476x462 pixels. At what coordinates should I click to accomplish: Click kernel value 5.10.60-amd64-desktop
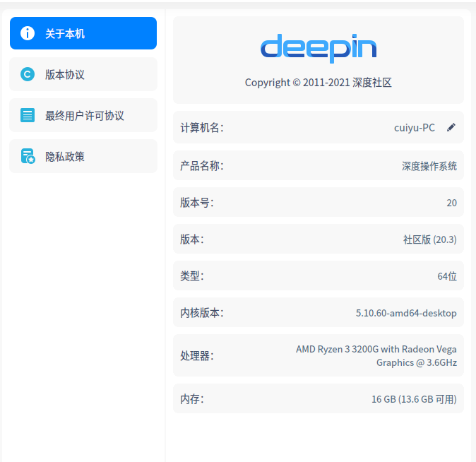click(406, 313)
